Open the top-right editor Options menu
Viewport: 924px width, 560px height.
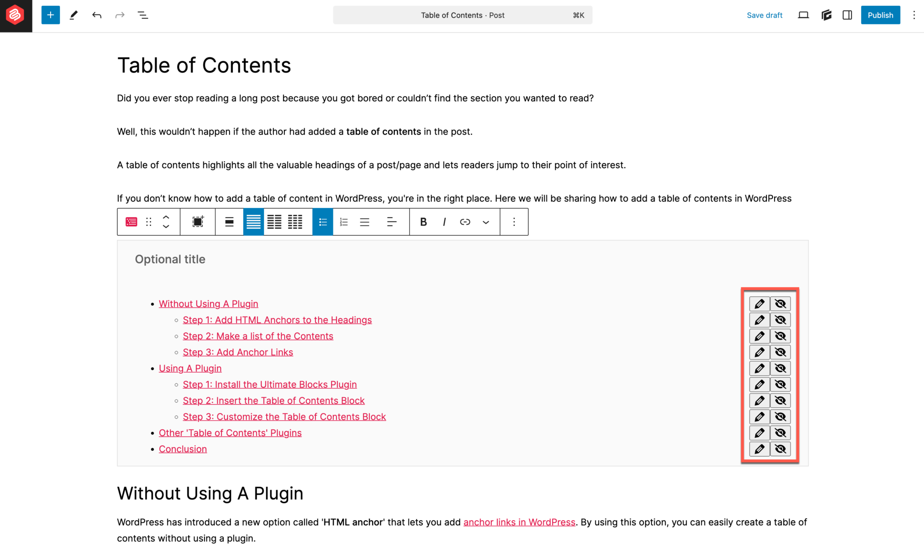click(x=914, y=15)
